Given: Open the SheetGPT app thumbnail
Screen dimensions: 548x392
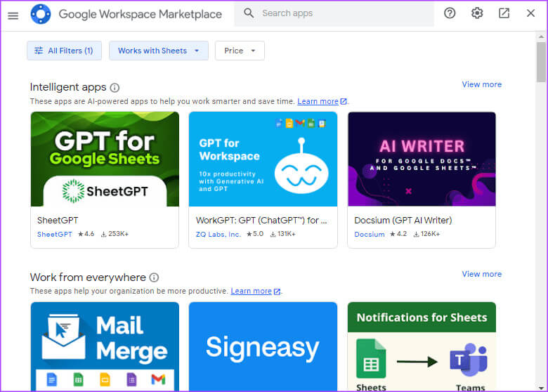Looking at the screenshot, I should pyautogui.click(x=105, y=159).
